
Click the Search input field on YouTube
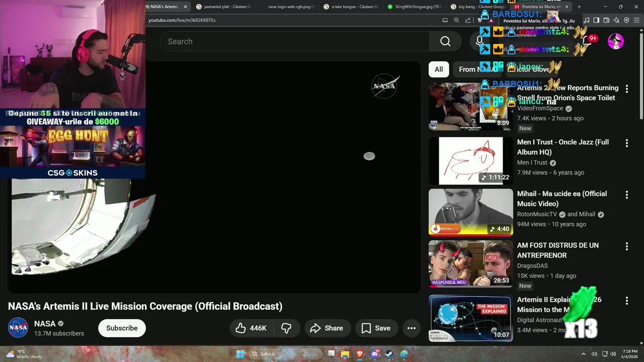pyautogui.click(x=294, y=41)
